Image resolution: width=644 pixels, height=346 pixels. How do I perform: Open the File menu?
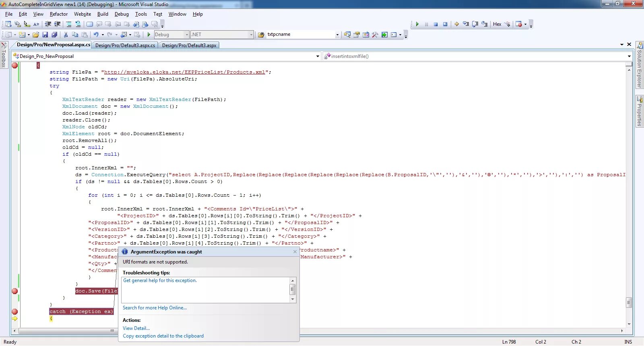[x=9, y=14]
